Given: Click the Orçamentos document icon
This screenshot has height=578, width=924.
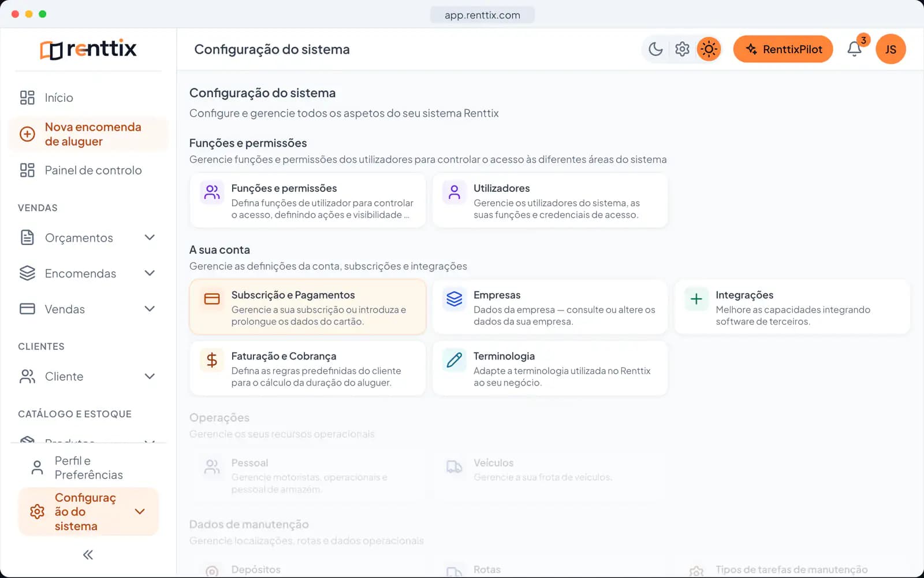Looking at the screenshot, I should point(27,238).
